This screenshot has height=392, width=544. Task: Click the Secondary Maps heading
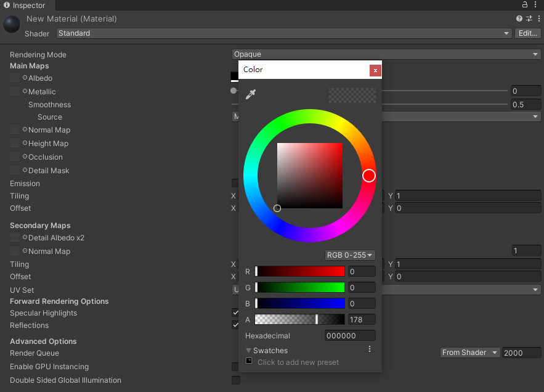(40, 226)
